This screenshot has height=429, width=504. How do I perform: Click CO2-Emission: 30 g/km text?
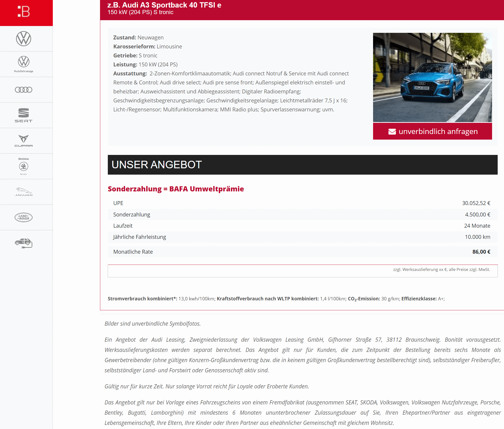click(374, 299)
